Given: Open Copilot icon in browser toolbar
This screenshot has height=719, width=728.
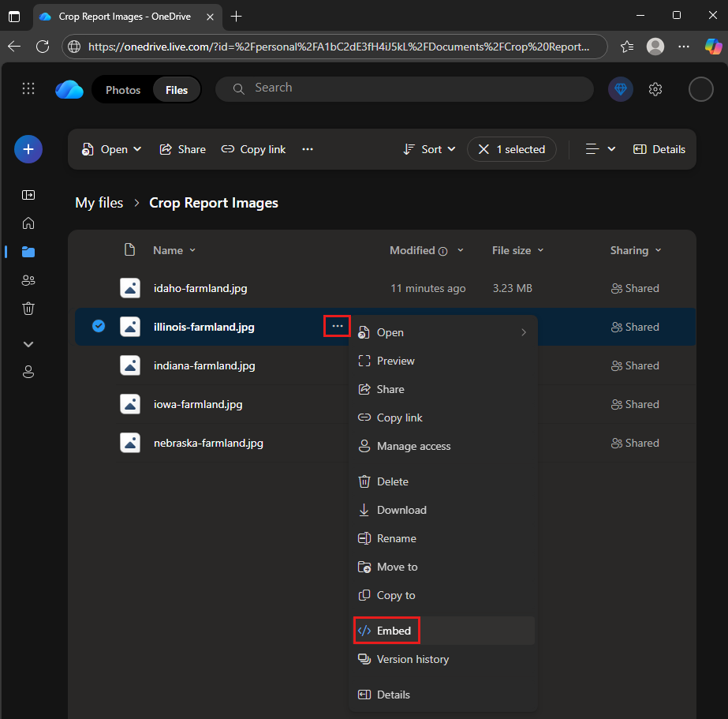Looking at the screenshot, I should [x=713, y=47].
